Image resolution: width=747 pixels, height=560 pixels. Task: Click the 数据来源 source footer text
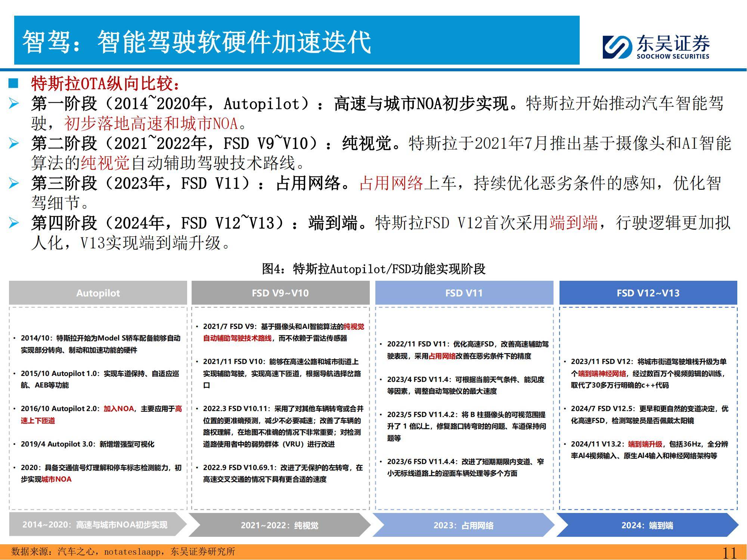pos(123,551)
